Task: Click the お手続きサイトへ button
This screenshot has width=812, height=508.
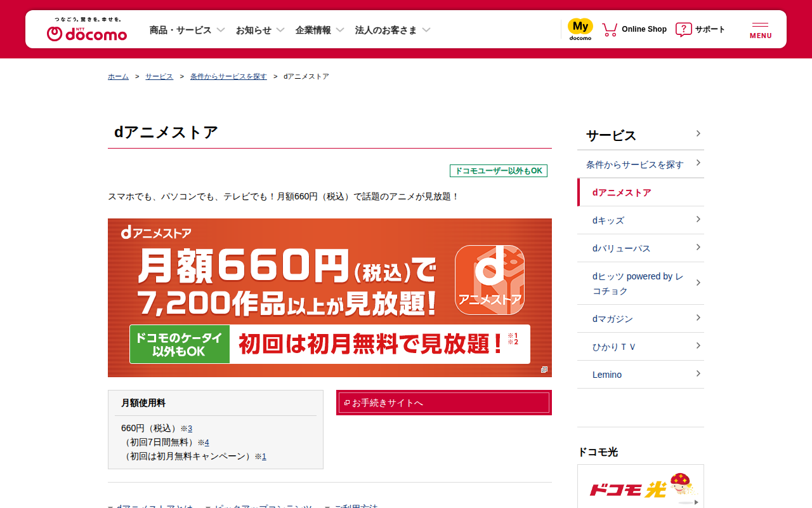Action: (x=444, y=403)
